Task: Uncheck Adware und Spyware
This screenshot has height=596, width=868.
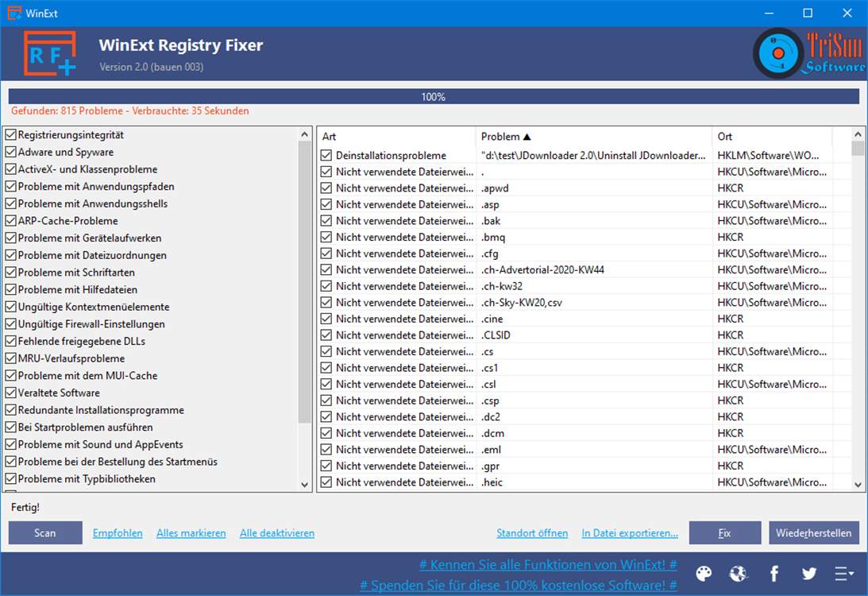Action: (x=10, y=152)
